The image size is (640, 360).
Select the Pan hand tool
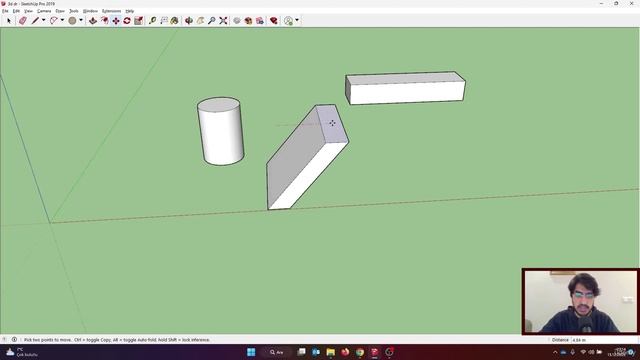pos(200,20)
